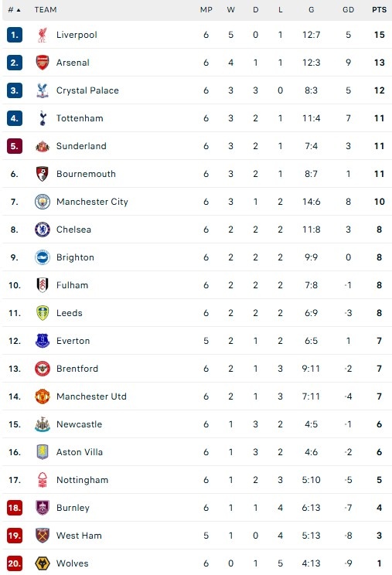Select the Wolves wolf-head crest icon

tap(43, 563)
